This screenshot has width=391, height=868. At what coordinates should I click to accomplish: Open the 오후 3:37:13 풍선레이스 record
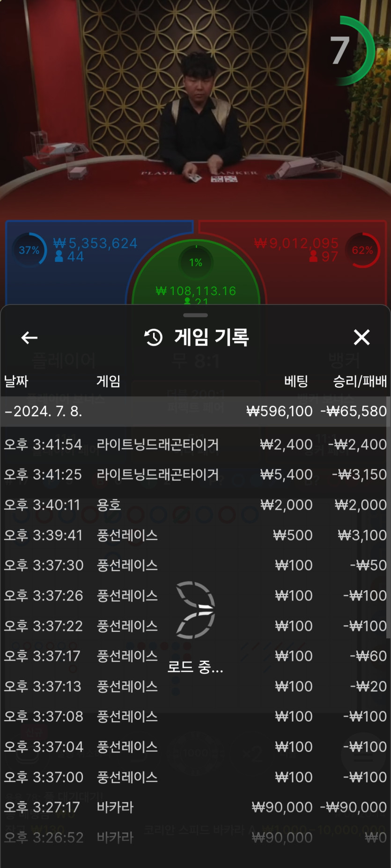coord(195,687)
